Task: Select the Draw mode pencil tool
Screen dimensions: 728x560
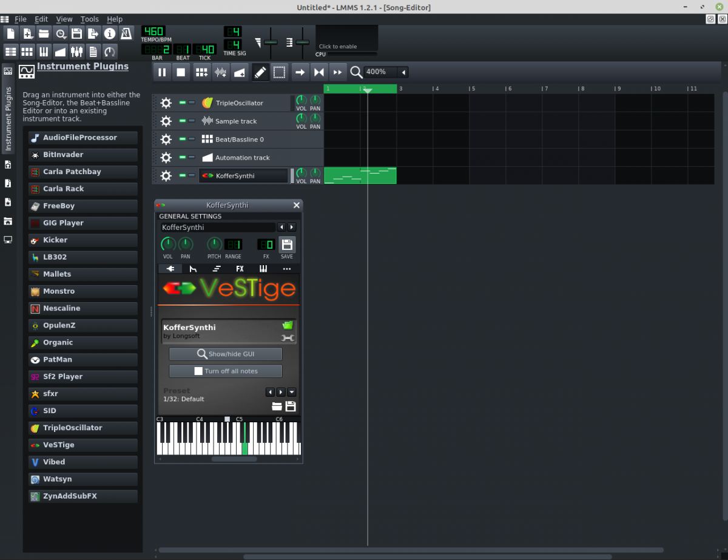Action: click(x=260, y=72)
